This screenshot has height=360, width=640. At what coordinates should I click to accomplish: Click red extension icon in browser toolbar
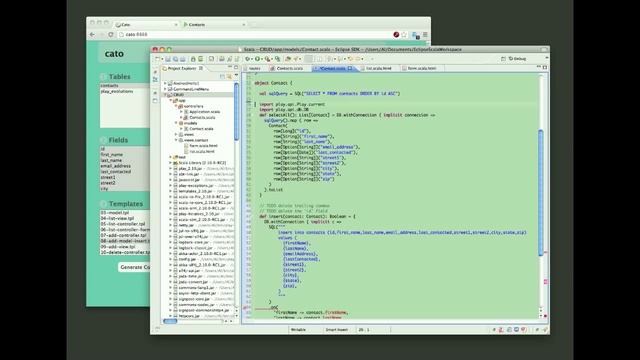point(396,35)
